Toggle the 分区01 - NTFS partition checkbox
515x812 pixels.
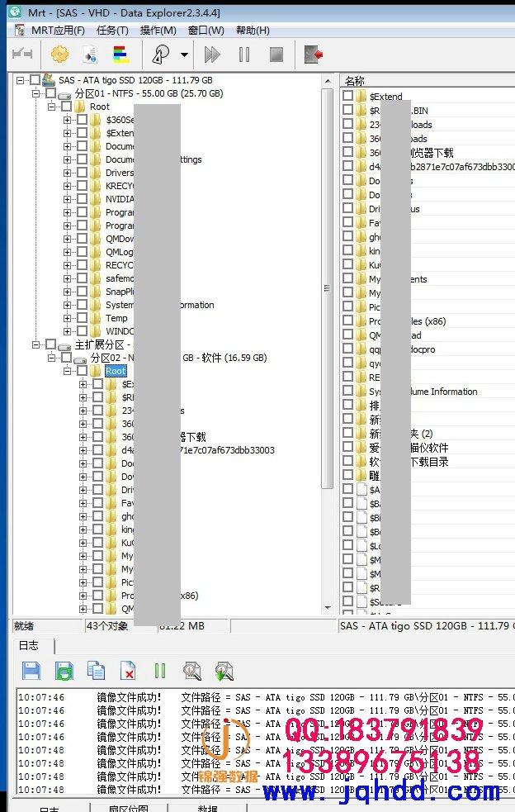[50, 93]
